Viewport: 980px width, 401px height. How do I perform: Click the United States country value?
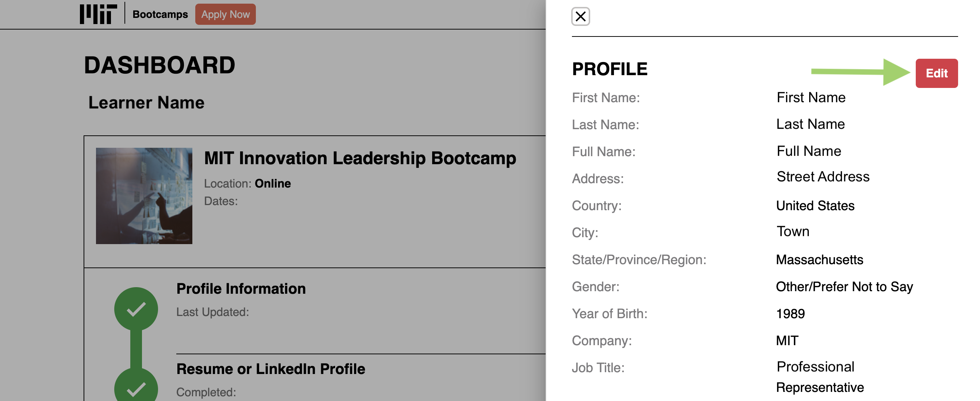click(815, 206)
